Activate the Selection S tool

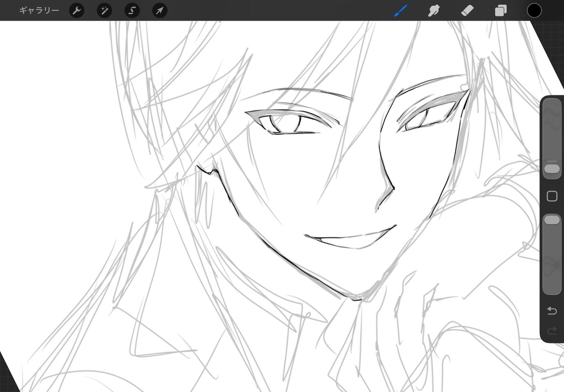[x=132, y=10]
